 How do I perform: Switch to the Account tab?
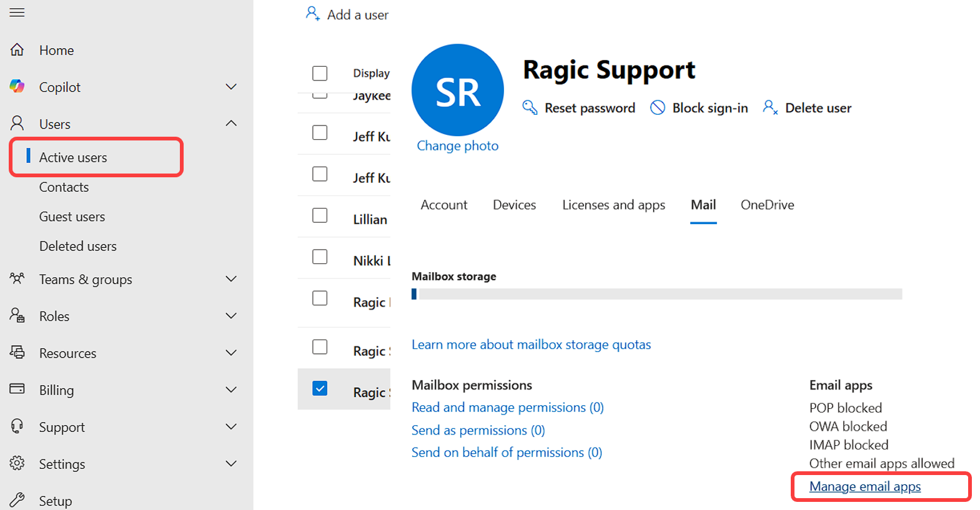[444, 205]
